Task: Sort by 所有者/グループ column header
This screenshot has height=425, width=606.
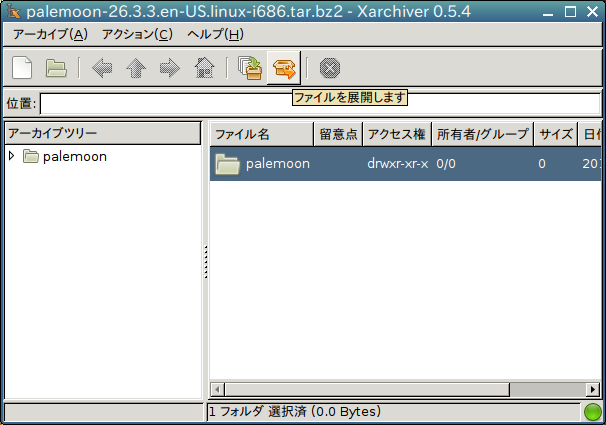Action: [483, 134]
